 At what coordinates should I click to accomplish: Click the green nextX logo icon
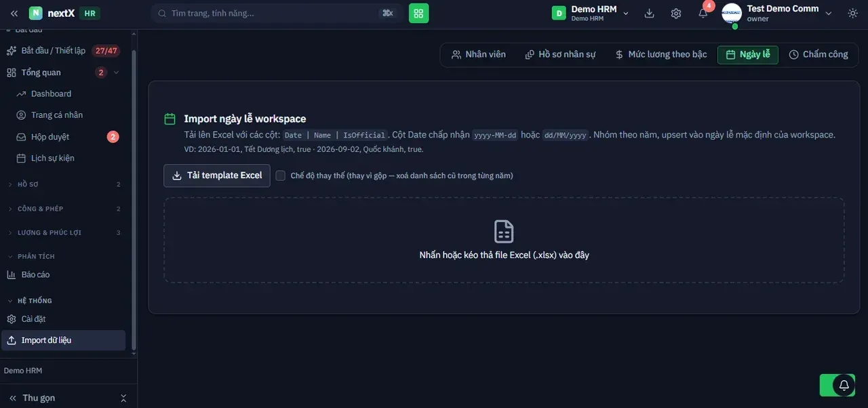pyautogui.click(x=35, y=13)
